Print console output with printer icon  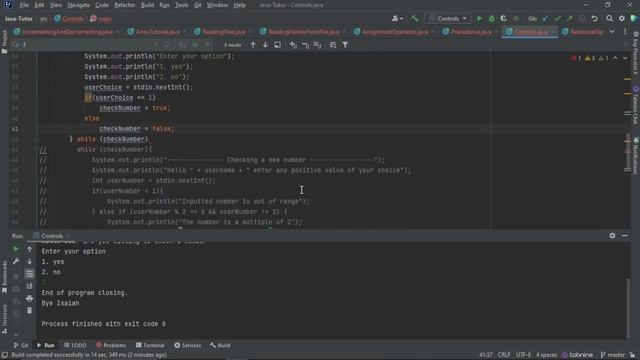[29, 298]
